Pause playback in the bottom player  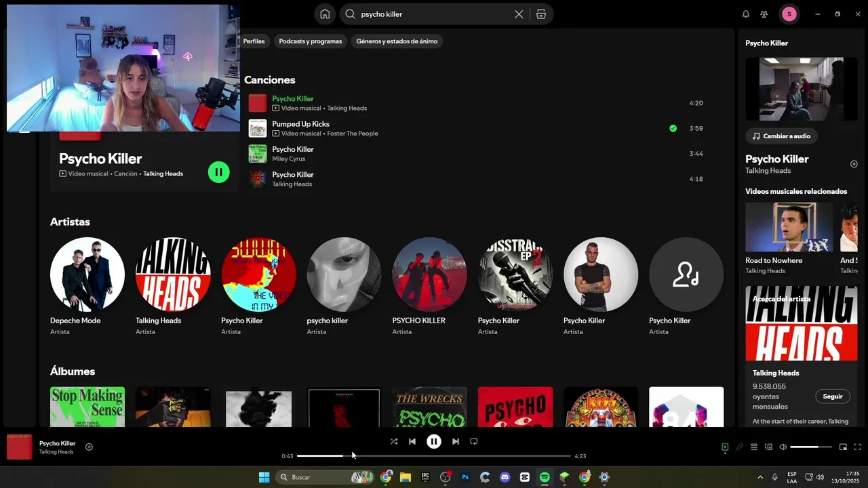click(434, 441)
